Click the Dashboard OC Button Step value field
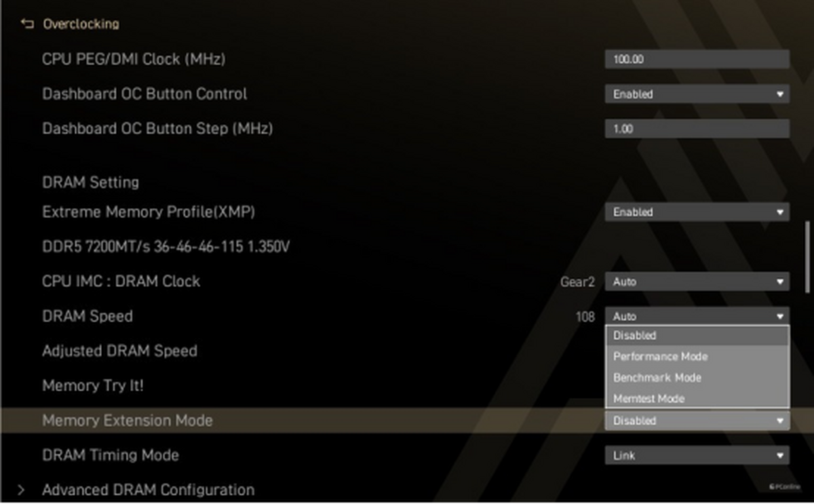Image resolution: width=814 pixels, height=504 pixels. tap(697, 129)
